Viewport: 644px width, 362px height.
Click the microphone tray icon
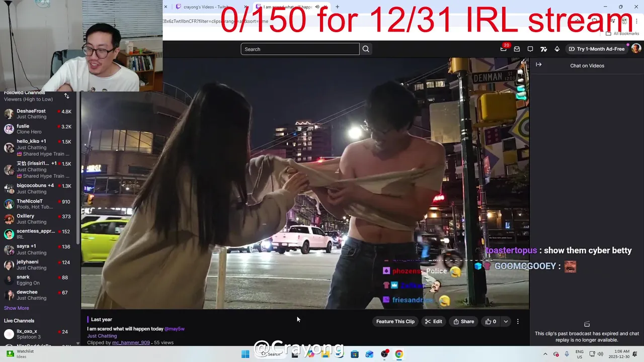click(x=567, y=354)
